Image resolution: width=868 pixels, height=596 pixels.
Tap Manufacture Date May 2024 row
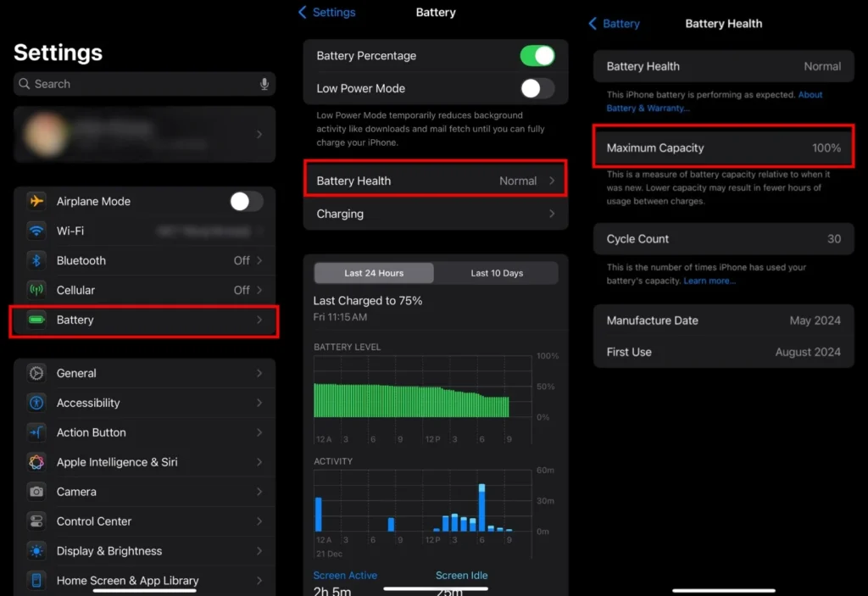click(x=724, y=320)
